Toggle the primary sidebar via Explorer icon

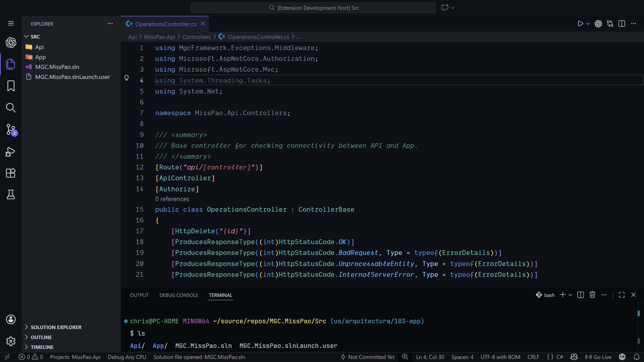point(11,64)
